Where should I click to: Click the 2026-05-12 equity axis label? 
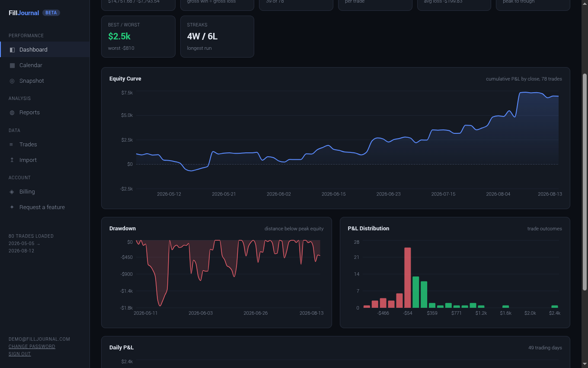click(169, 194)
